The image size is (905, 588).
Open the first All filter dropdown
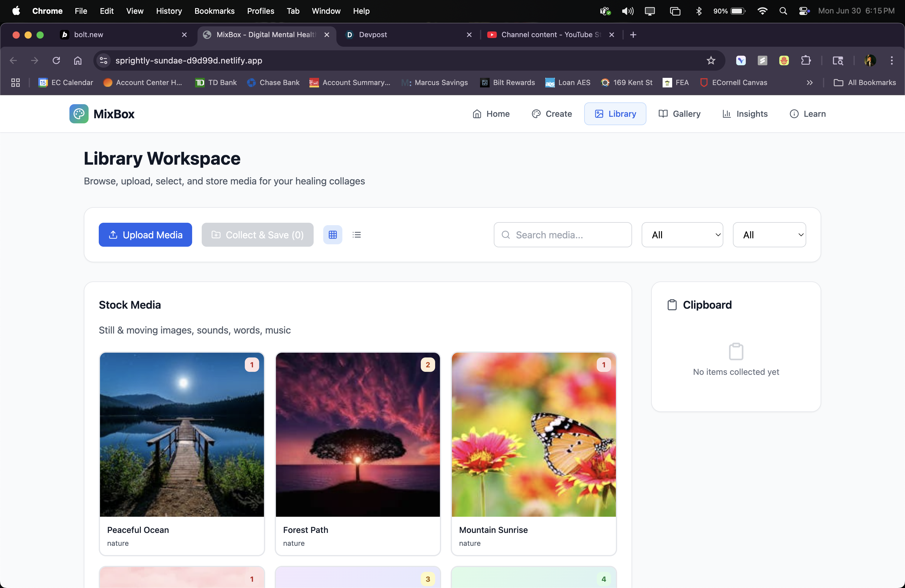[x=682, y=235]
